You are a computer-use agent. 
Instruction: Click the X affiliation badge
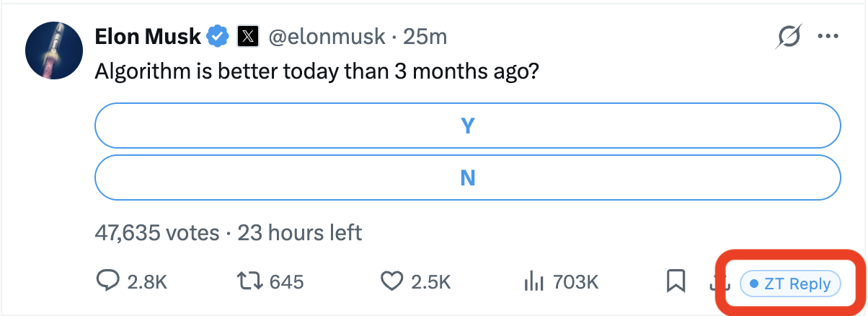pos(247,37)
